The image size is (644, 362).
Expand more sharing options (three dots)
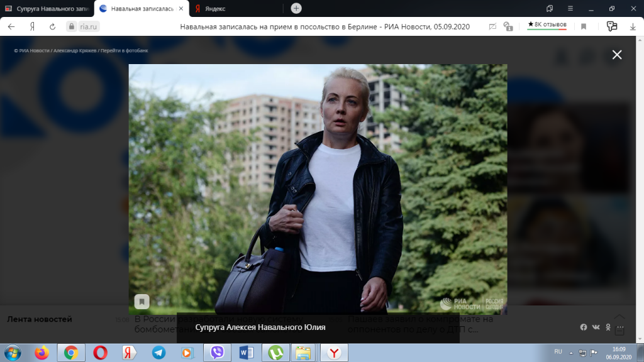point(621,327)
